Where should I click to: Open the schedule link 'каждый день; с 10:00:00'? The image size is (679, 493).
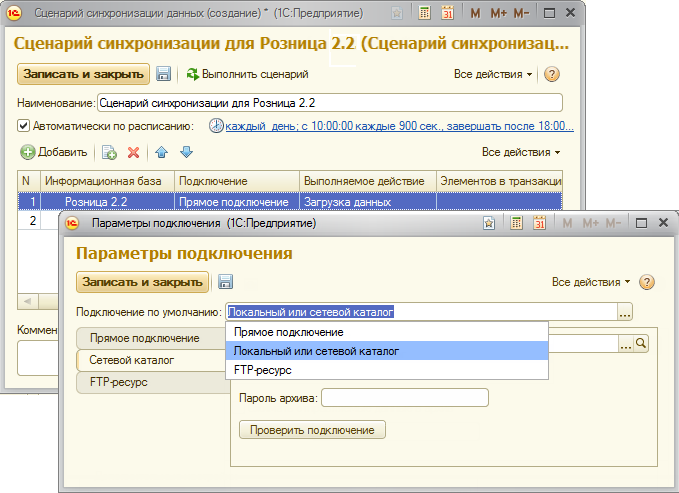click(399, 126)
